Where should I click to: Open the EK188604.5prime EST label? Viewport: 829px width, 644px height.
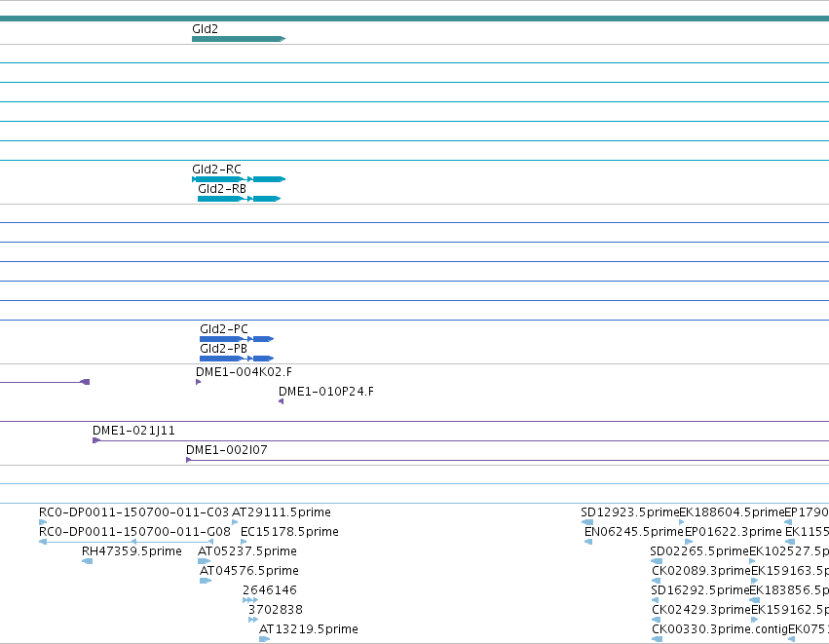tap(732, 512)
